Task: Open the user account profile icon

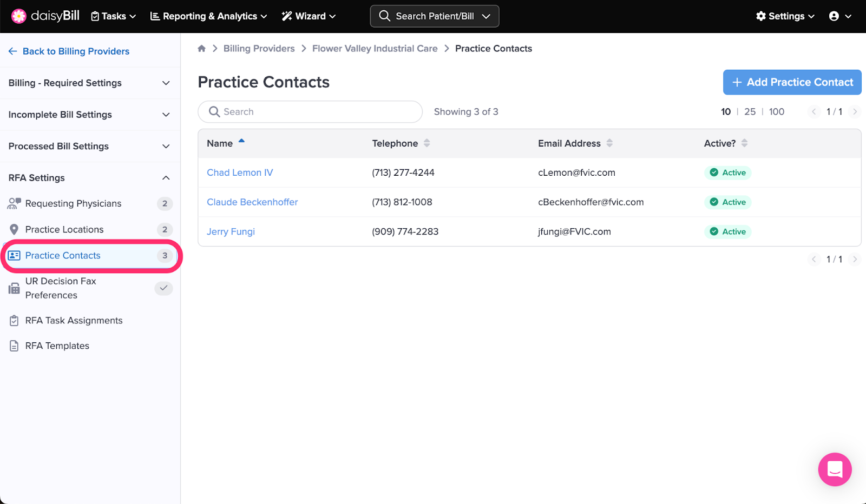Action: click(x=834, y=16)
